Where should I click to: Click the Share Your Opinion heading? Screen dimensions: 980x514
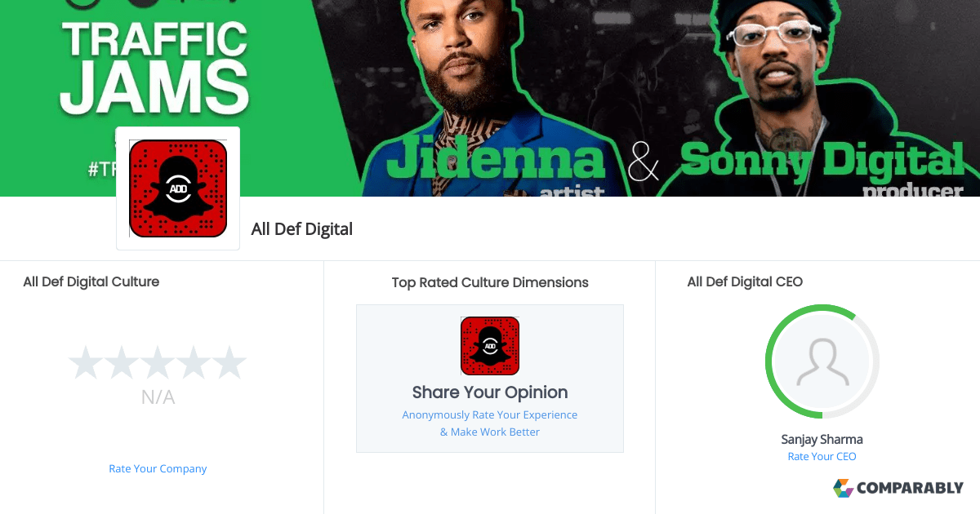(490, 392)
